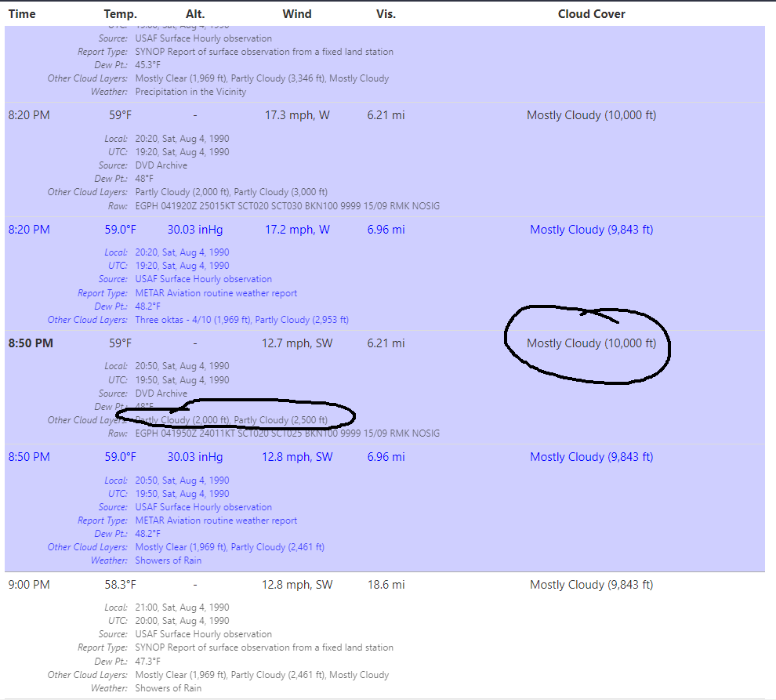Click the 17.2 mph, W wind link
The image size is (776, 700).
tap(297, 230)
